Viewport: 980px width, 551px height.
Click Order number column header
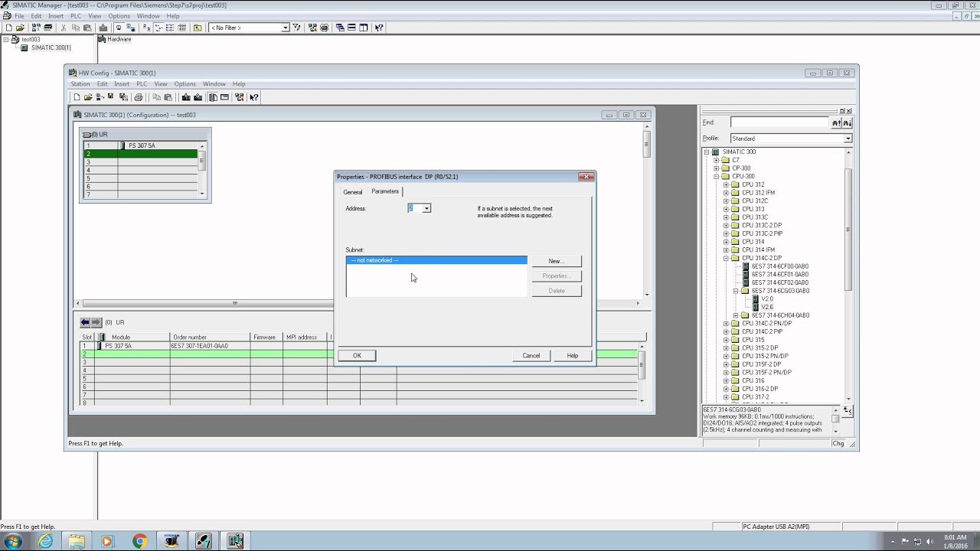pos(210,337)
